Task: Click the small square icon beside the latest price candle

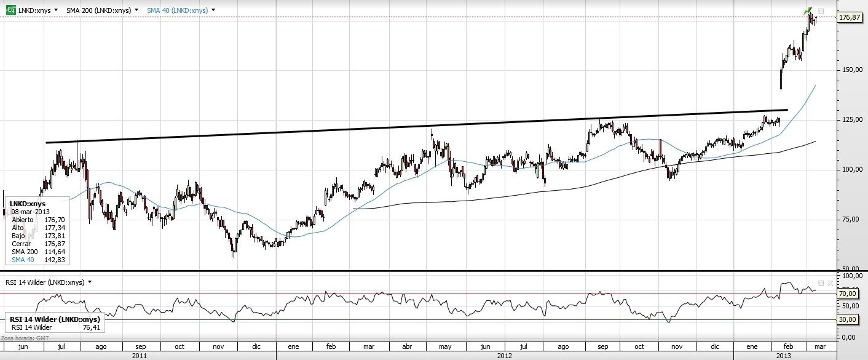Action: (821, 11)
